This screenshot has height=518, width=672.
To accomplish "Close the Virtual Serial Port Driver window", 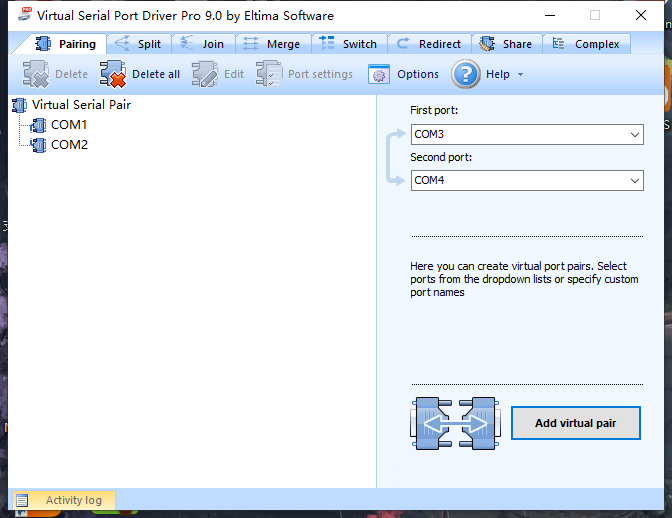I will pyautogui.click(x=641, y=15).
